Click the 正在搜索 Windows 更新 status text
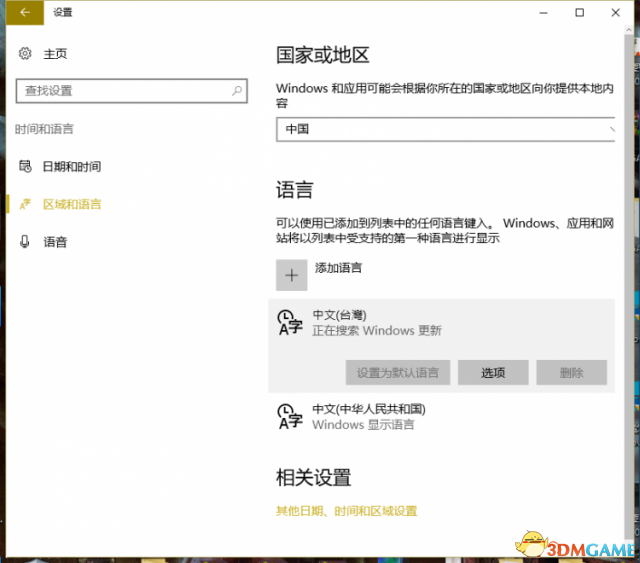The height and width of the screenshot is (563, 640). point(377,330)
